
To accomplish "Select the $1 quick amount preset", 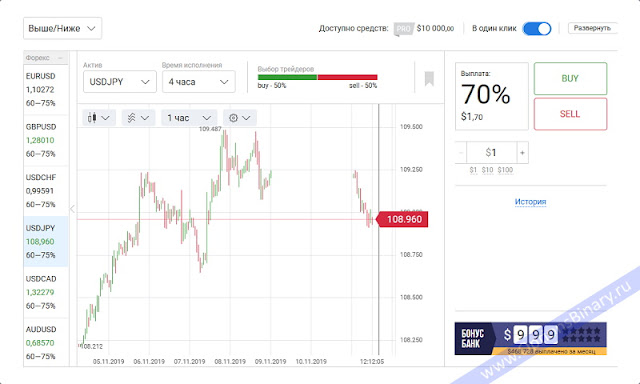I will 473,170.
